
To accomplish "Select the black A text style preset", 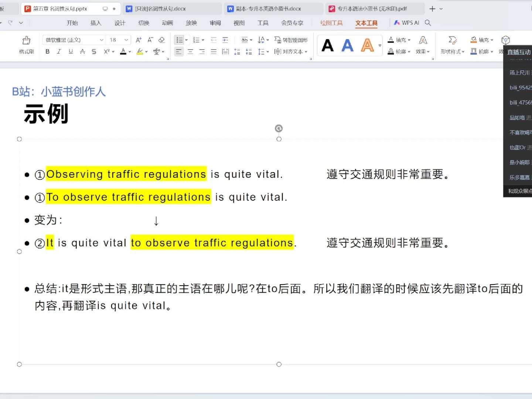I will (328, 45).
